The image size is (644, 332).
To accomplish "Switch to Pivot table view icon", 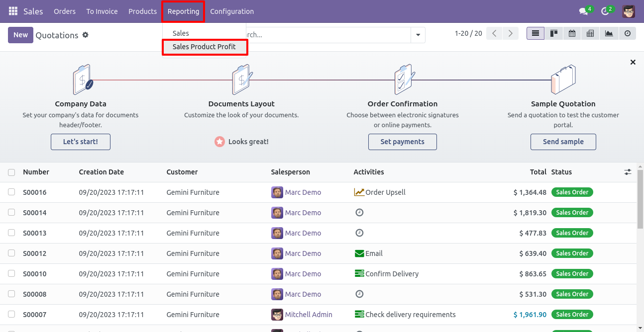I will pos(590,33).
